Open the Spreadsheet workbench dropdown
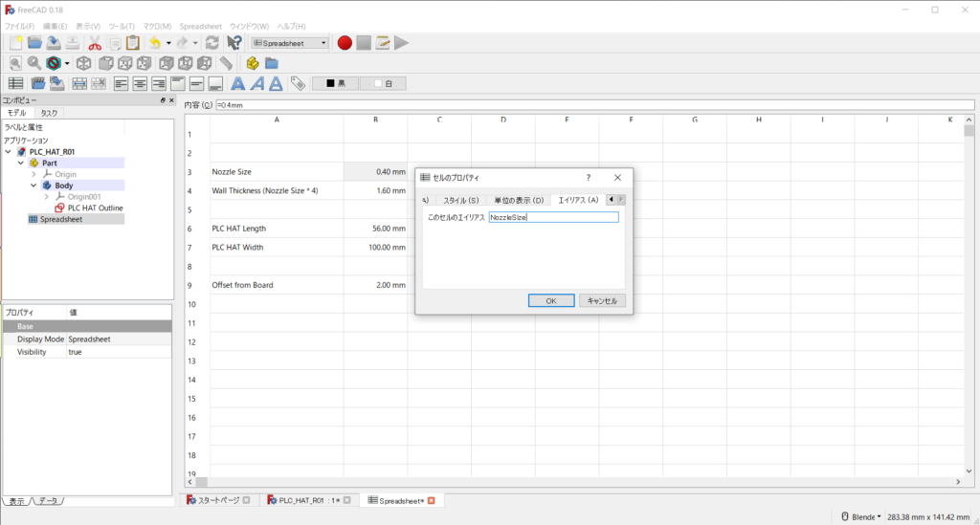The width and height of the screenshot is (980, 525). pos(290,43)
